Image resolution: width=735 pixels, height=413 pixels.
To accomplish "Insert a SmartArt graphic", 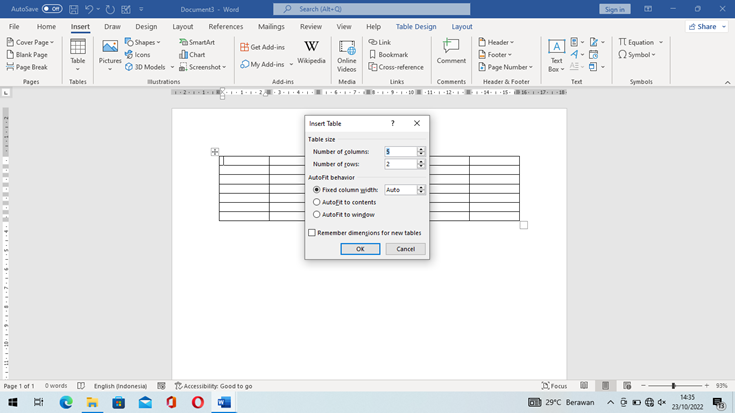I will pos(197,42).
